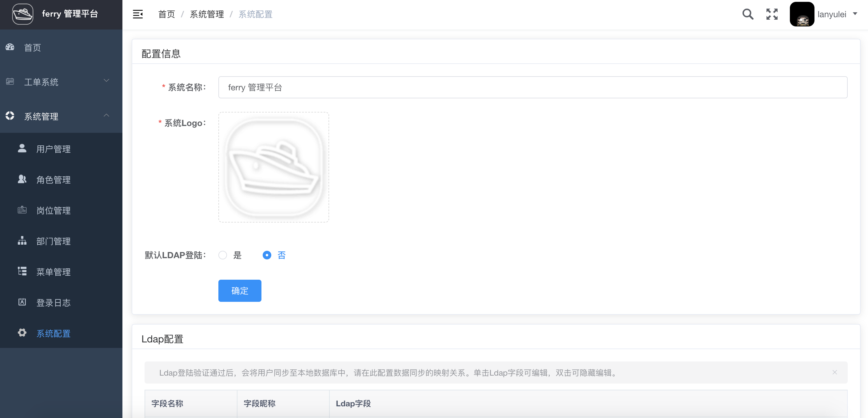Click the dashboard icon beside 首页
Image resolution: width=868 pixels, height=418 pixels.
[10, 47]
